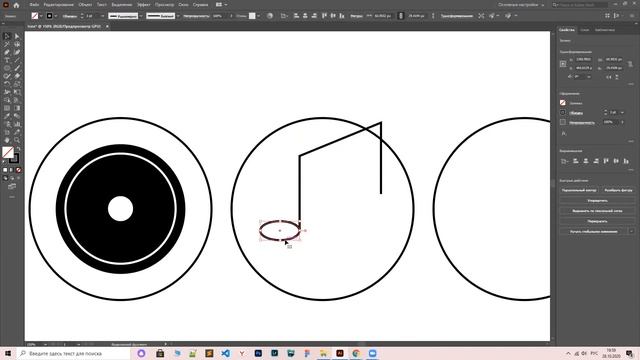Click the Упорядочить button

[x=598, y=201]
